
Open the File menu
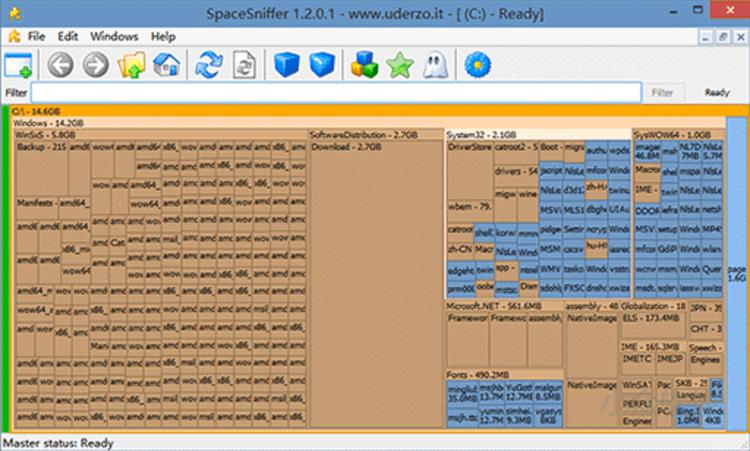click(x=37, y=36)
